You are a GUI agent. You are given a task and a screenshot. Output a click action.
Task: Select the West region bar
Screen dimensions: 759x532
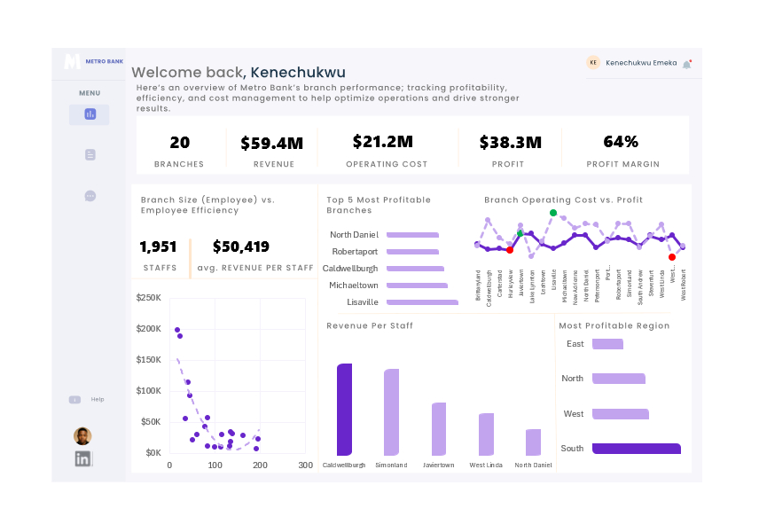621,414
